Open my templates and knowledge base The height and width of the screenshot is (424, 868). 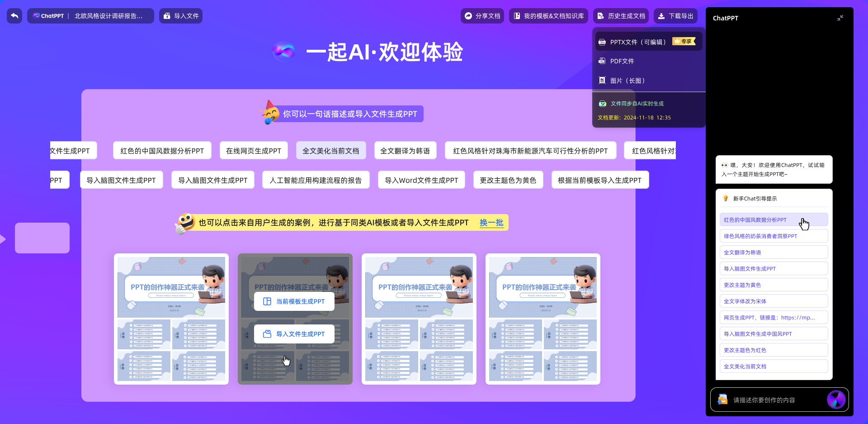point(548,16)
